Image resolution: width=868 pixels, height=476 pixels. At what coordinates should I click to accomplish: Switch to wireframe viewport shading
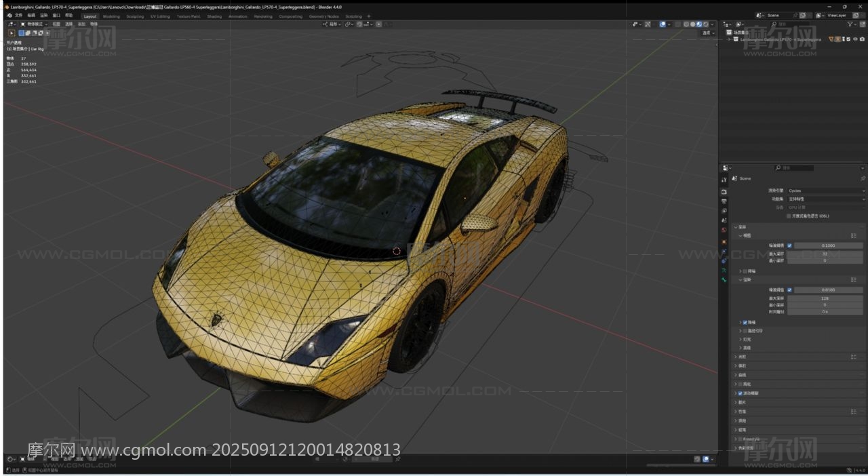(686, 24)
